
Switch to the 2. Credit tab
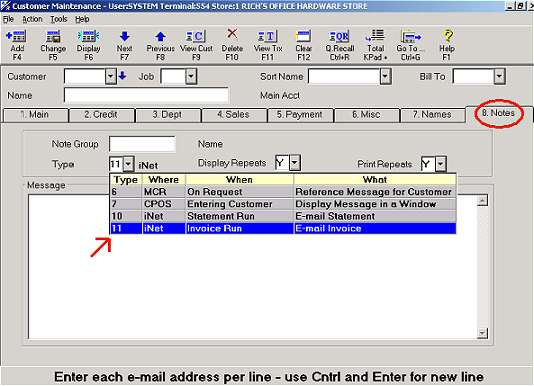click(x=101, y=115)
